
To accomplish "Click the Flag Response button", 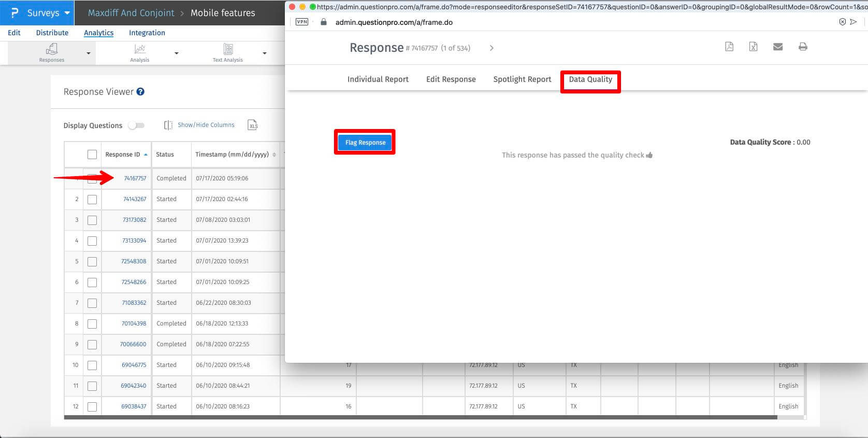I will 366,143.
